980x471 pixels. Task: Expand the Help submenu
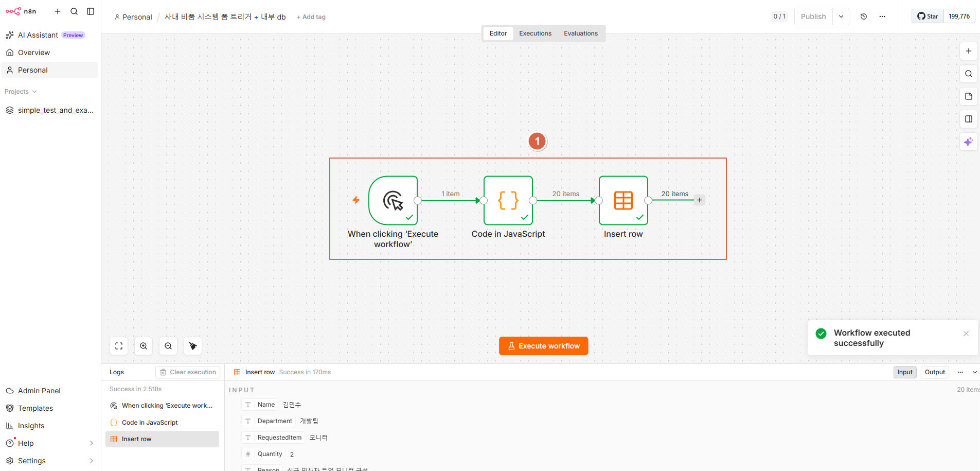click(92, 443)
